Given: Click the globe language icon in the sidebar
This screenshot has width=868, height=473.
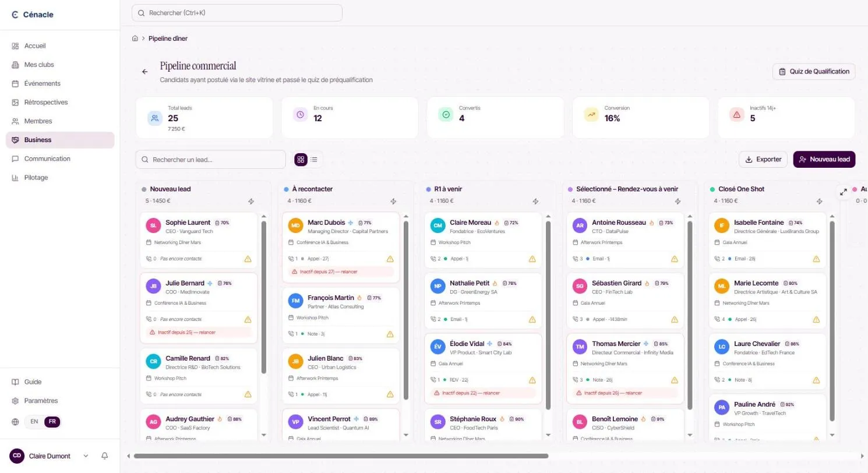Looking at the screenshot, I should 15,422.
